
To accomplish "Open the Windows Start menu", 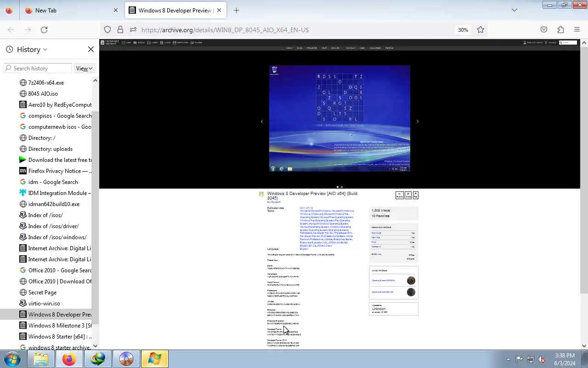I will pos(12,359).
